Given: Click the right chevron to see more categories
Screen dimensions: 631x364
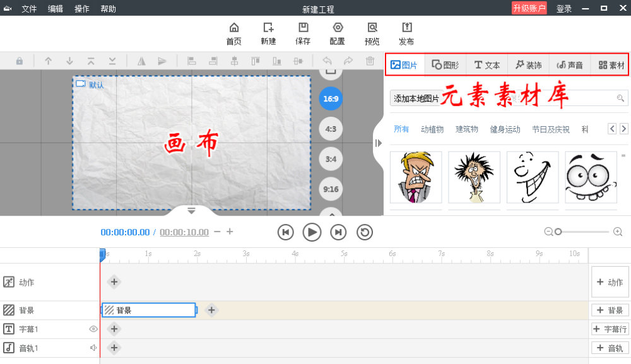Looking at the screenshot, I should coord(623,128).
